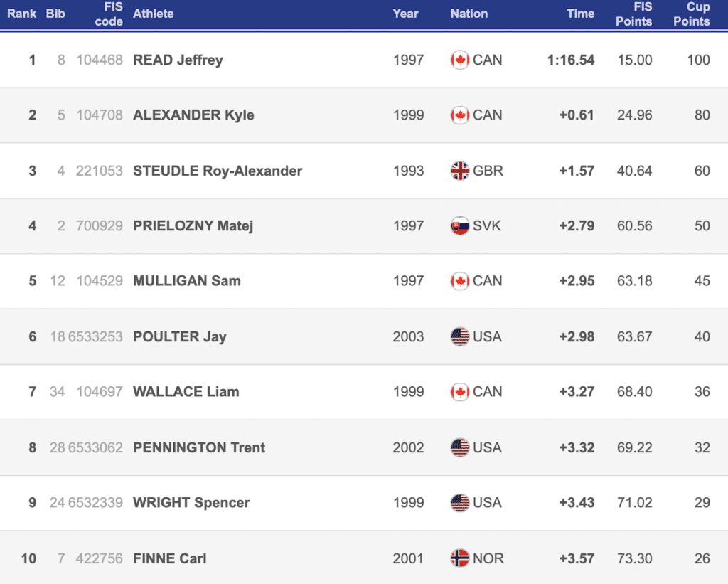The height and width of the screenshot is (584, 728).
Task: Click the winning time 1:16.54
Action: click(x=570, y=60)
